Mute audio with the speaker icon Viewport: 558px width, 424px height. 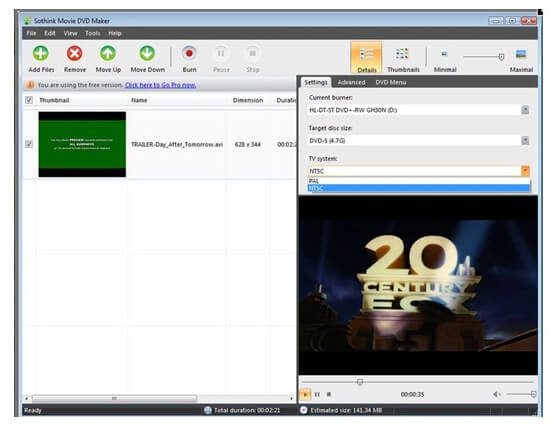click(x=496, y=394)
